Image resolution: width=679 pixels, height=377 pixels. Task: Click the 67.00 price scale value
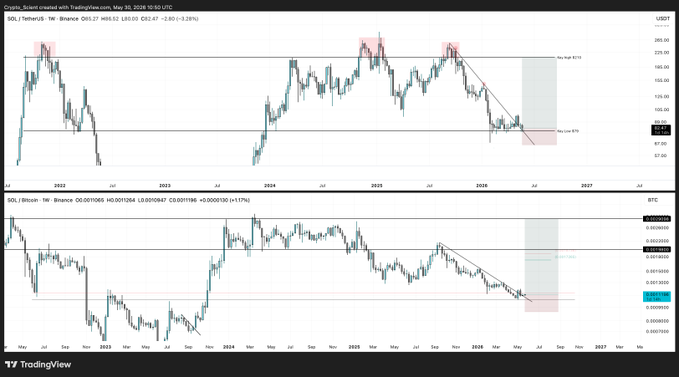click(x=661, y=143)
